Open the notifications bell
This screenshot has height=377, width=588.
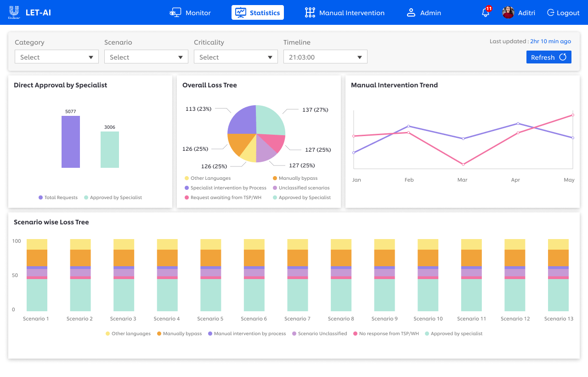click(486, 13)
